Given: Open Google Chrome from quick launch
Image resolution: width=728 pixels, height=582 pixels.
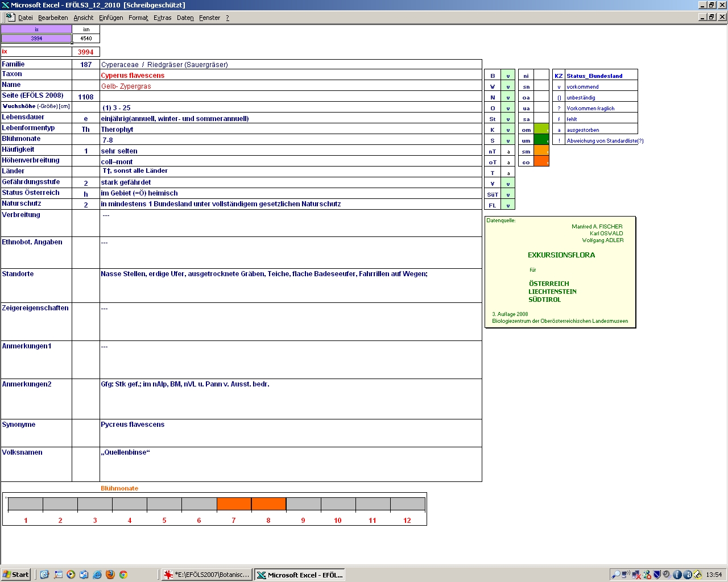Looking at the screenshot, I should pyautogui.click(x=123, y=575).
